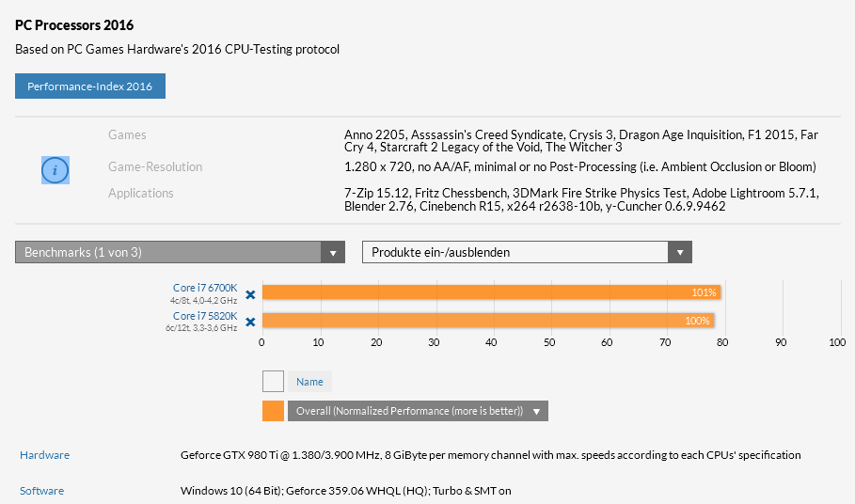Click the white Name color swatch
Screen dimensions: 855x504
pos(273,382)
